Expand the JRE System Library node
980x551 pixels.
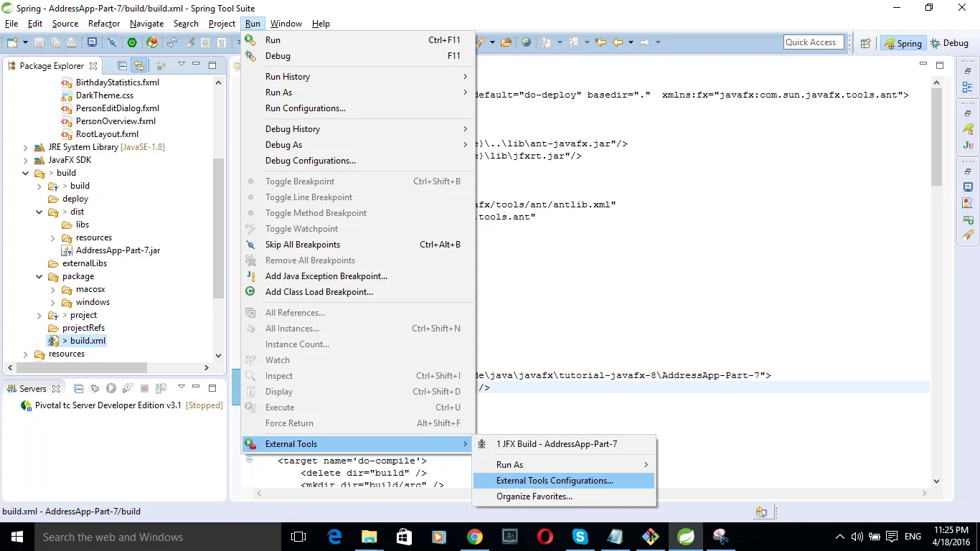(27, 147)
